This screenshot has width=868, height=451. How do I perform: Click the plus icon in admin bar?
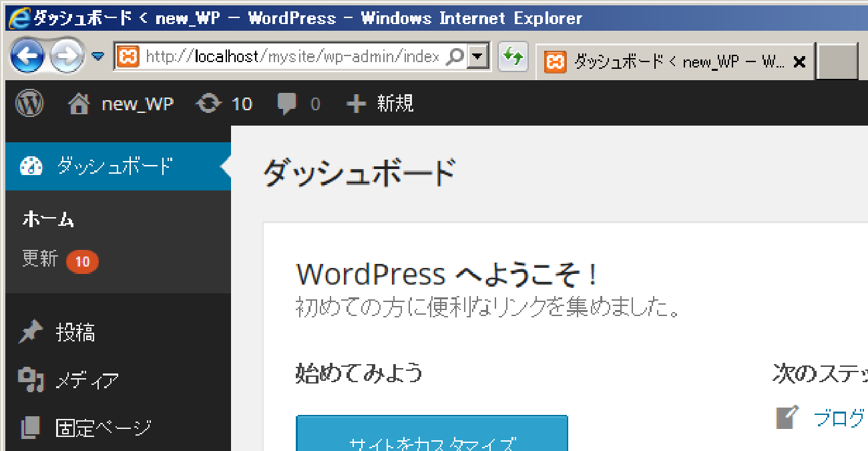(357, 104)
